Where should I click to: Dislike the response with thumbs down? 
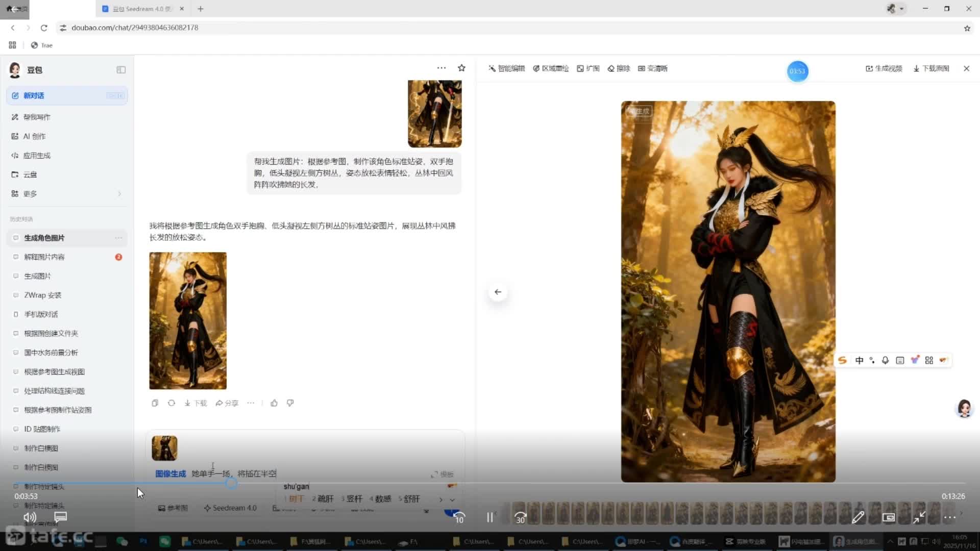click(290, 403)
